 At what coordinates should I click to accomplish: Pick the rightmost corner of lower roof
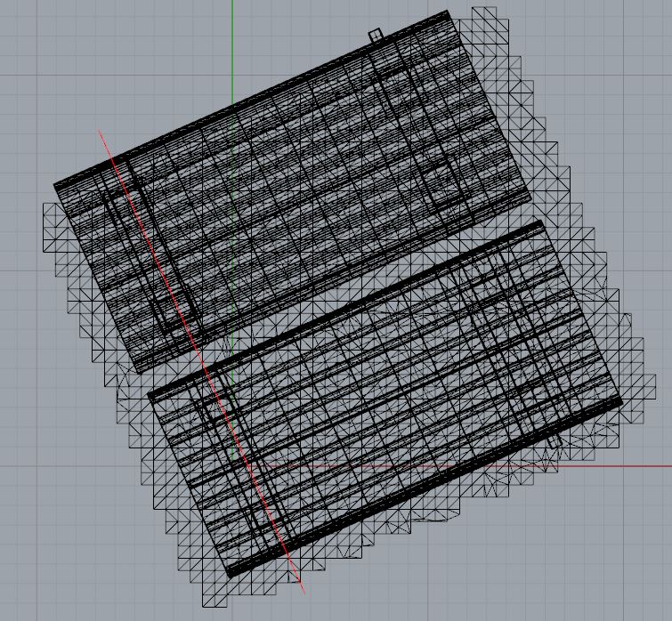click(620, 402)
